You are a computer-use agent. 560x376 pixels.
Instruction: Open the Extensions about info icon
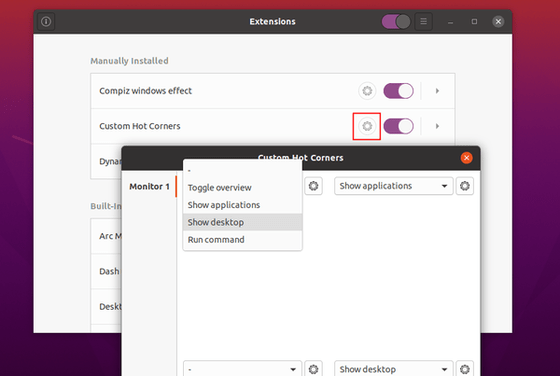click(46, 21)
